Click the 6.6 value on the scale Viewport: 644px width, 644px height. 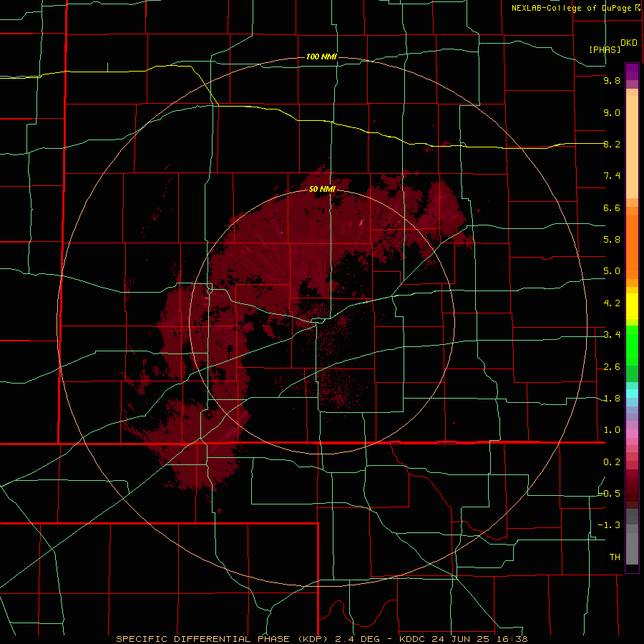coord(612,208)
